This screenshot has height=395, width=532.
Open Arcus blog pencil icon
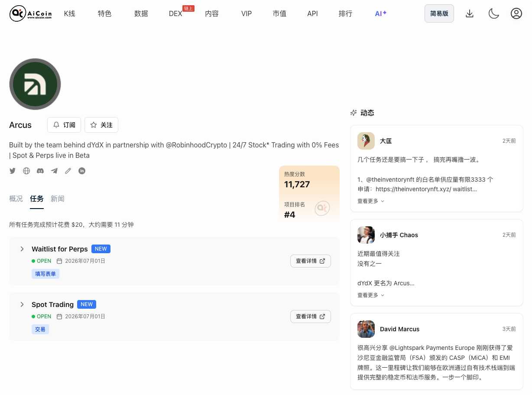pyautogui.click(x=68, y=171)
